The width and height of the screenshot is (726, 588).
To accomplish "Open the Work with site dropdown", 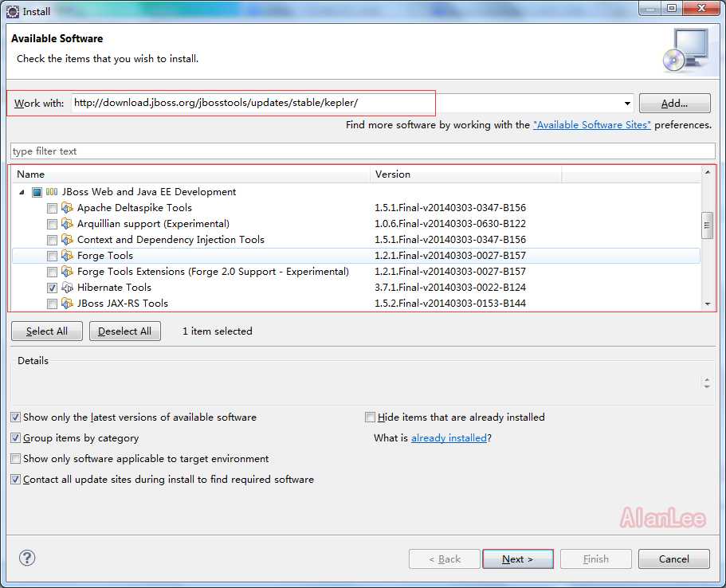I will (628, 104).
